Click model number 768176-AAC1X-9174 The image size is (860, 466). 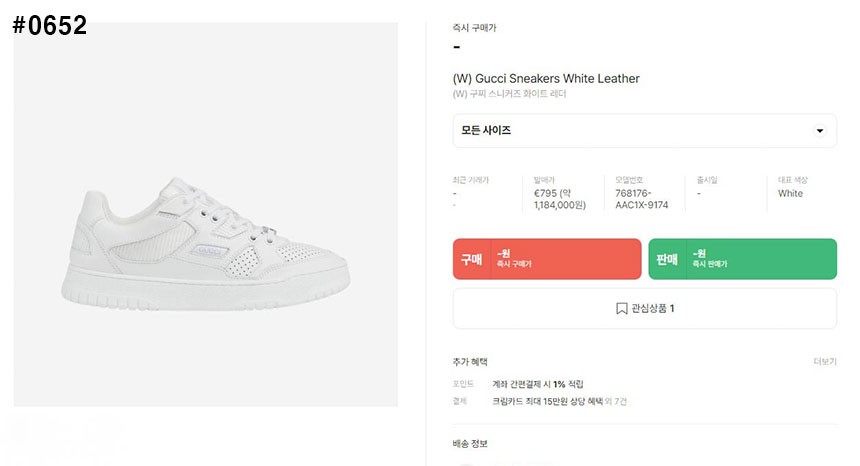point(641,199)
